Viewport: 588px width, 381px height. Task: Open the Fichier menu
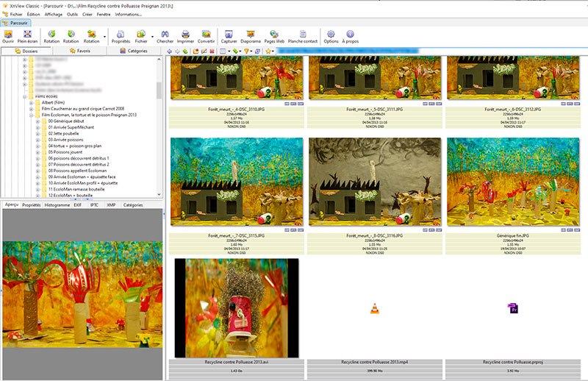tap(16, 14)
